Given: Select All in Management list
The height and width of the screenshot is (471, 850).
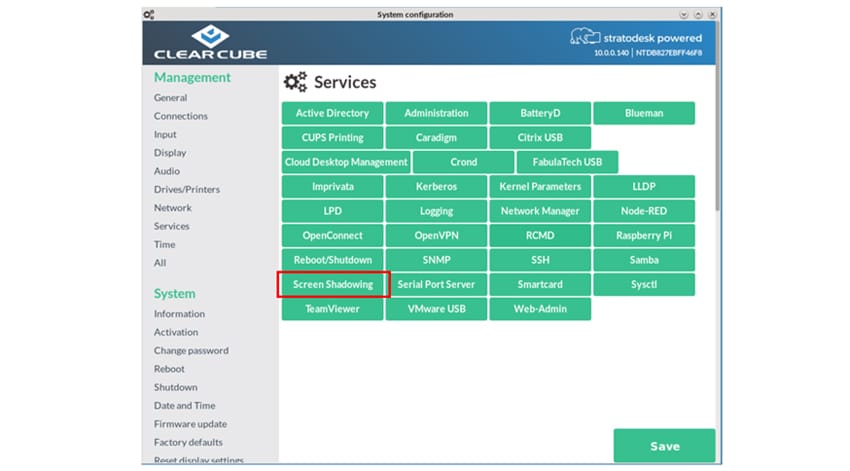Looking at the screenshot, I should click(x=159, y=263).
